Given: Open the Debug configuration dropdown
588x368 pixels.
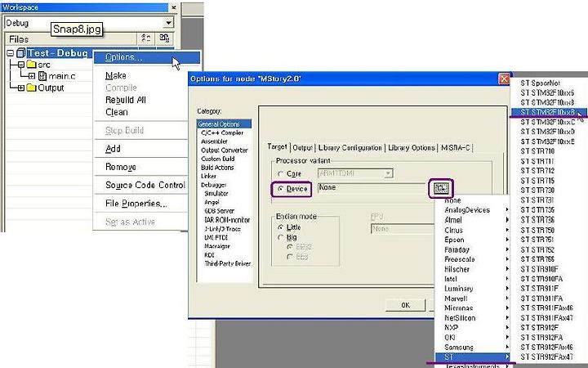Looking at the screenshot, I should tap(169, 23).
